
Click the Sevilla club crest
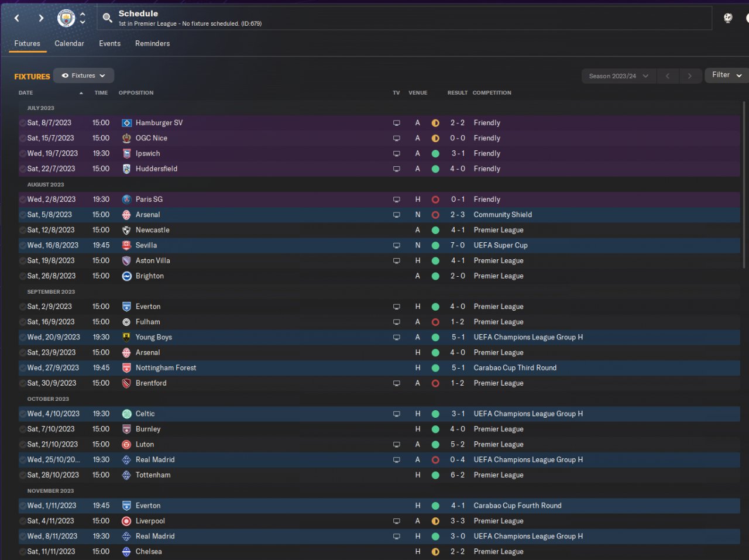coord(126,246)
